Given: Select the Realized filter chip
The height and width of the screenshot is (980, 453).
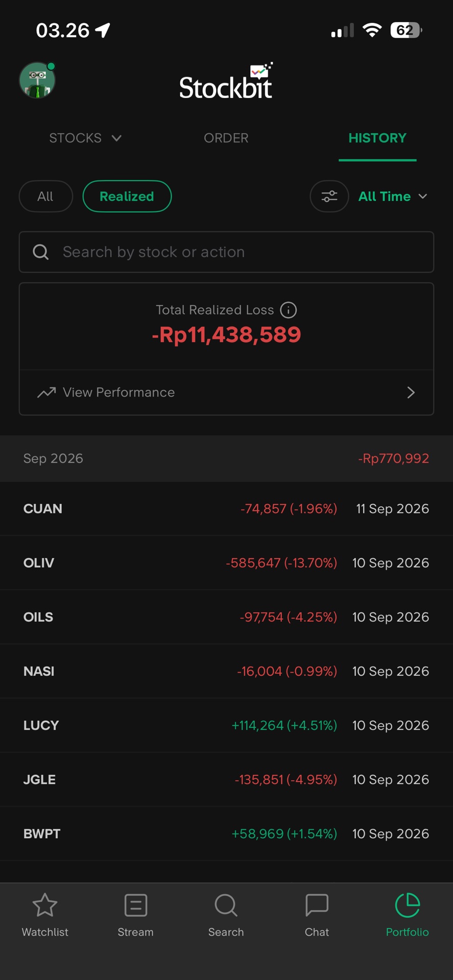Looking at the screenshot, I should pos(127,196).
